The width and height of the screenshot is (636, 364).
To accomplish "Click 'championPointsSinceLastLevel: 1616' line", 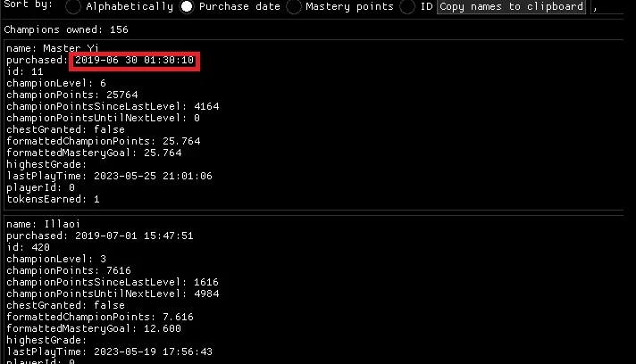I will [113, 282].
